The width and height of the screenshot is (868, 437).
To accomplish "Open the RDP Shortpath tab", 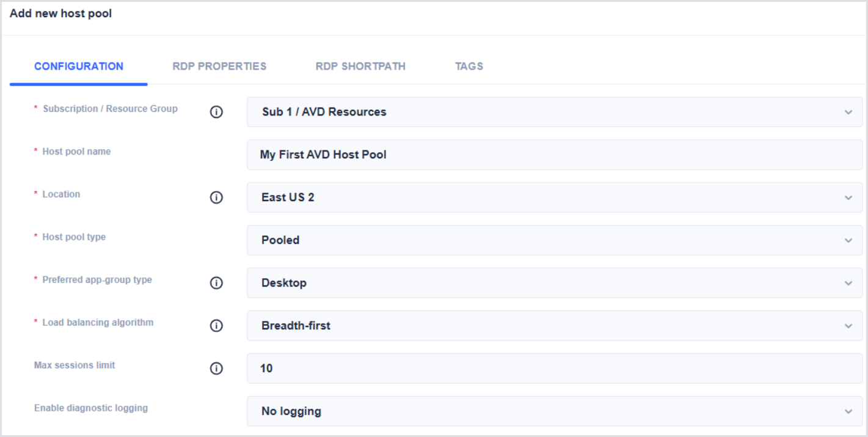I will (360, 67).
